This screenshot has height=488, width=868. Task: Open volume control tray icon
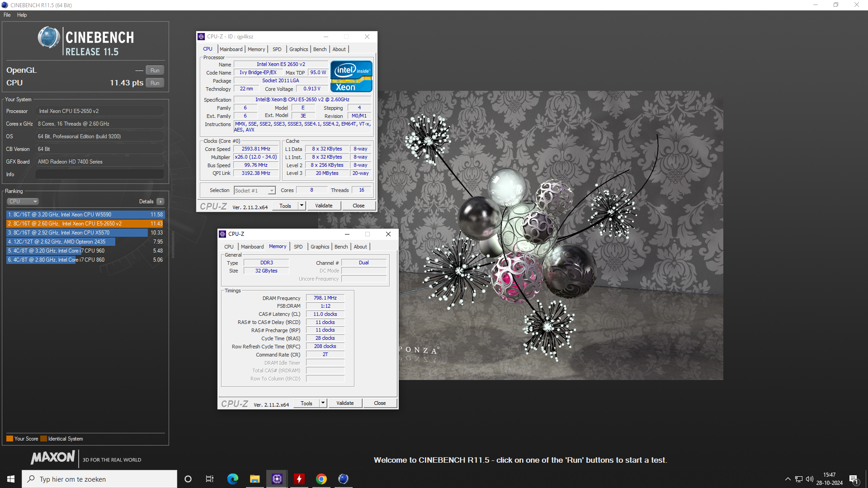[x=810, y=479]
